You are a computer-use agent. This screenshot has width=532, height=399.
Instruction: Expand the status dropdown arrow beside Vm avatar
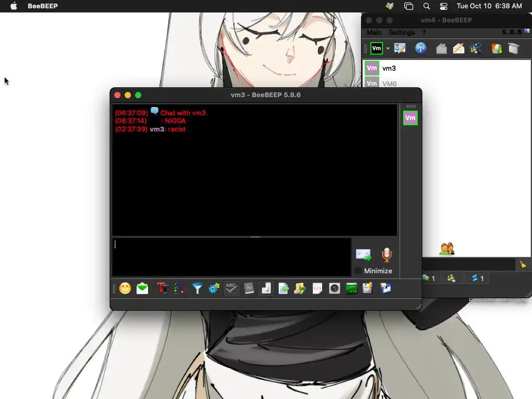point(388,48)
